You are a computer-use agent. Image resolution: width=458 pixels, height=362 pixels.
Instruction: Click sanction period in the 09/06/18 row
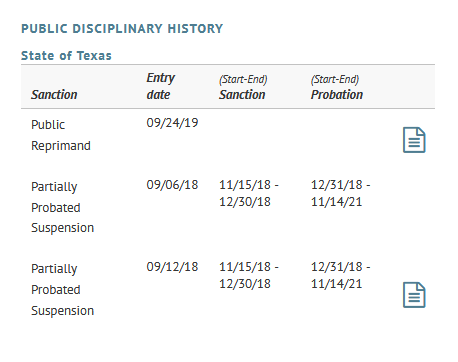(x=249, y=193)
